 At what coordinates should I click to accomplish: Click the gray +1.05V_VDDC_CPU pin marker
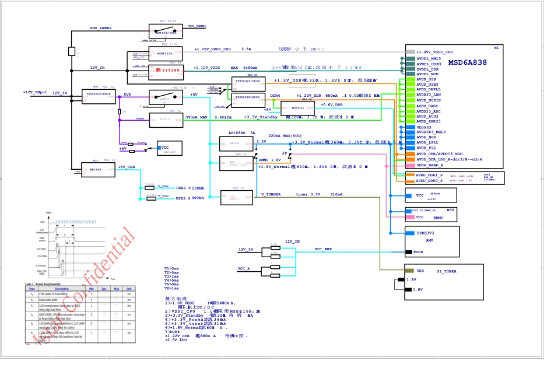(409, 52)
